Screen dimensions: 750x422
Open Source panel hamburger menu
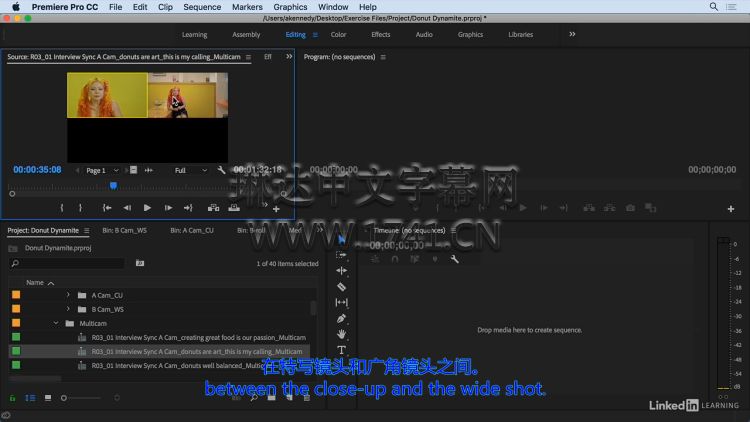pos(248,57)
